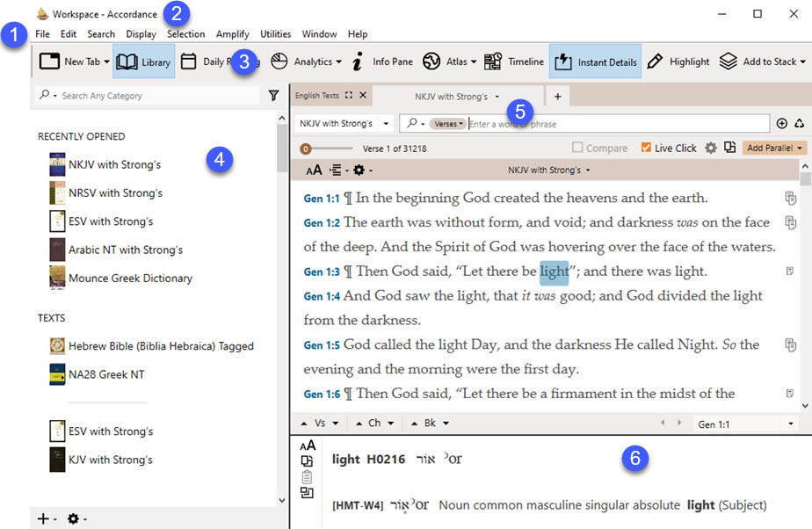Expand the Atlas dropdown arrow

coord(474,62)
